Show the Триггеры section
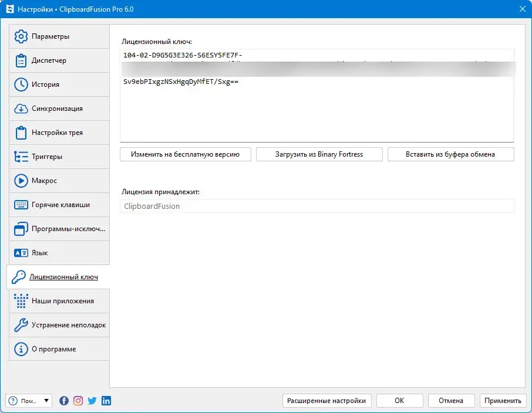 tap(59, 157)
